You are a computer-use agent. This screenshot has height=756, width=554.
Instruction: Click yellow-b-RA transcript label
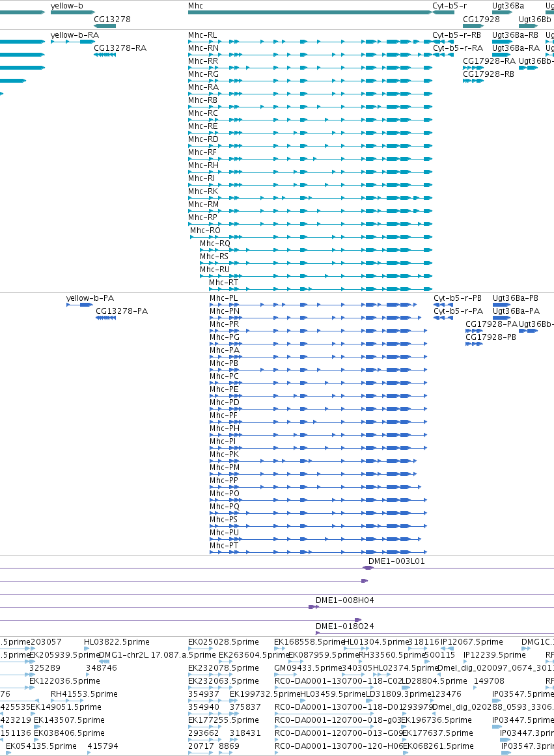click(75, 35)
